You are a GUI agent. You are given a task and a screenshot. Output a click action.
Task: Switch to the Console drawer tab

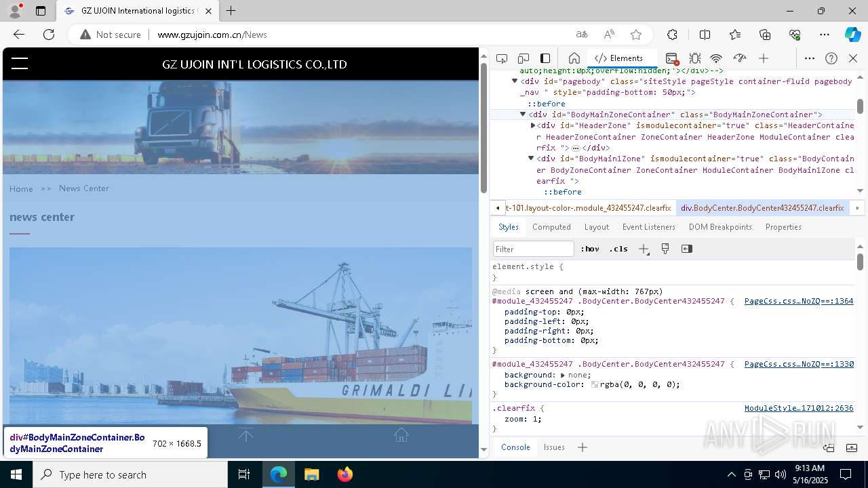coord(515,447)
